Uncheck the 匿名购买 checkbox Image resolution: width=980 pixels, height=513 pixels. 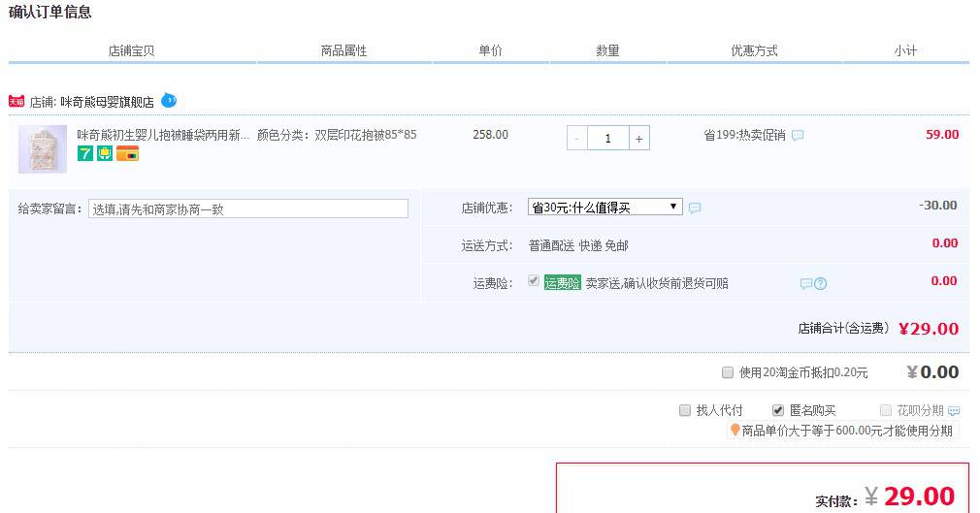point(778,410)
